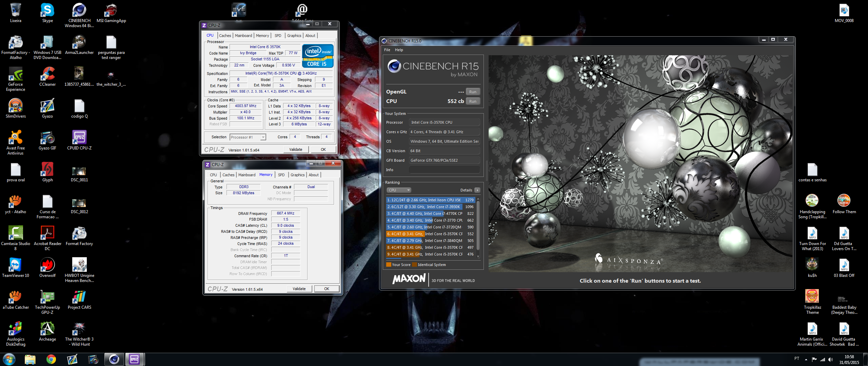Click OK in the bottom CPU-Z window
The height and width of the screenshot is (366, 868).
click(x=327, y=289)
